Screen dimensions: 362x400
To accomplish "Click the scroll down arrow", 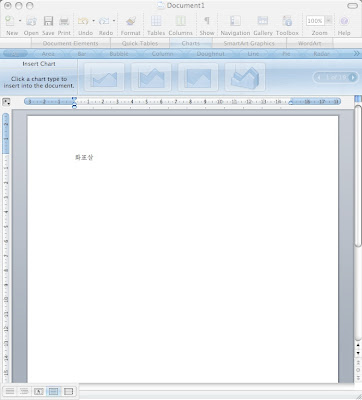I will point(358,353).
